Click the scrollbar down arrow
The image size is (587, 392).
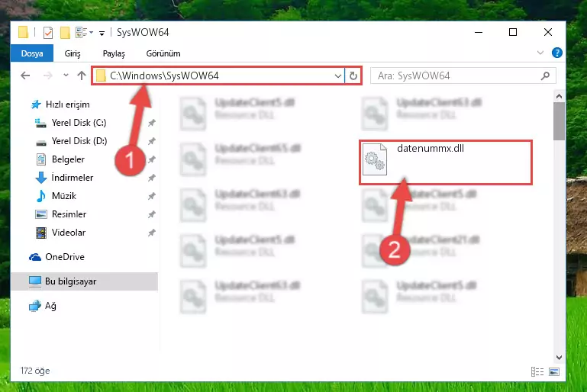(x=559, y=357)
